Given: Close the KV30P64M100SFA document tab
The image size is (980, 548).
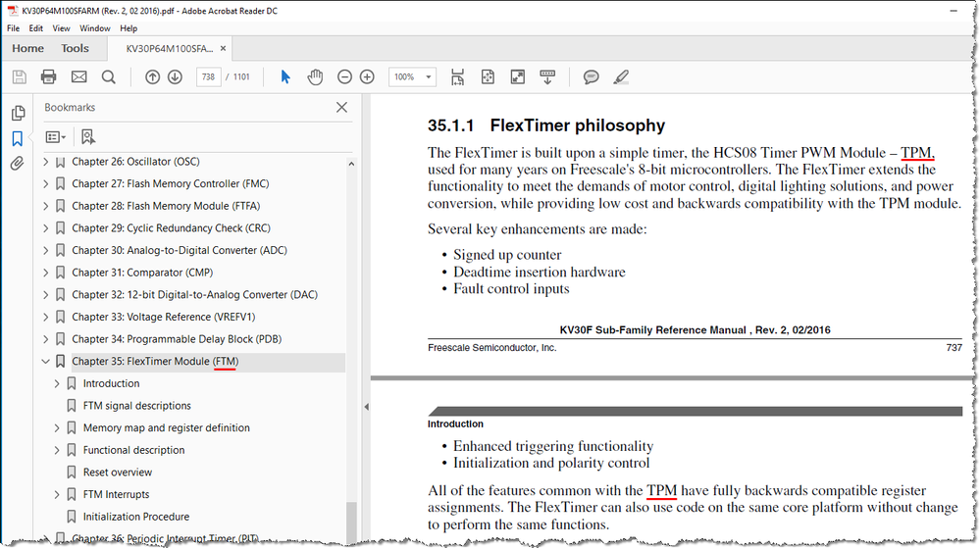Looking at the screenshot, I should pyautogui.click(x=223, y=48).
